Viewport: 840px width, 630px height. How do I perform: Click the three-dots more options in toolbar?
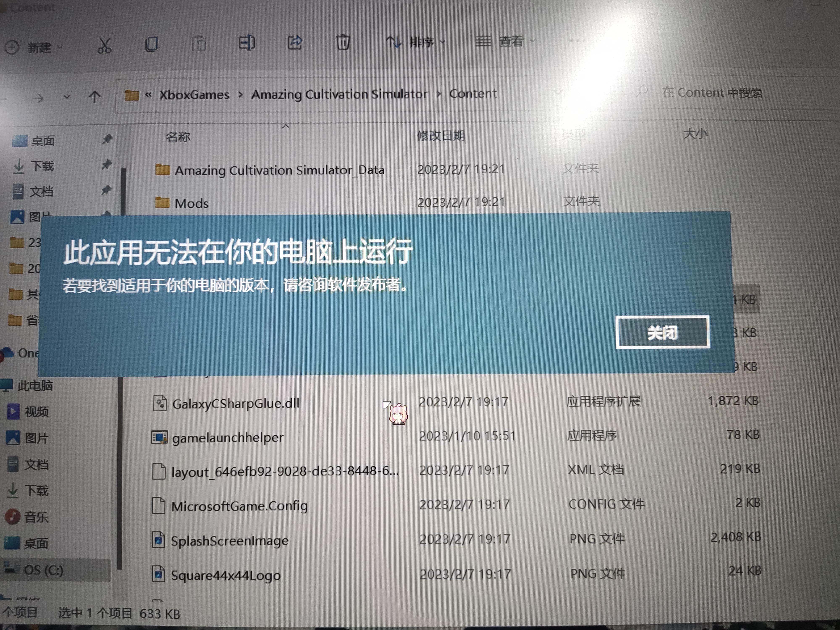(x=577, y=40)
